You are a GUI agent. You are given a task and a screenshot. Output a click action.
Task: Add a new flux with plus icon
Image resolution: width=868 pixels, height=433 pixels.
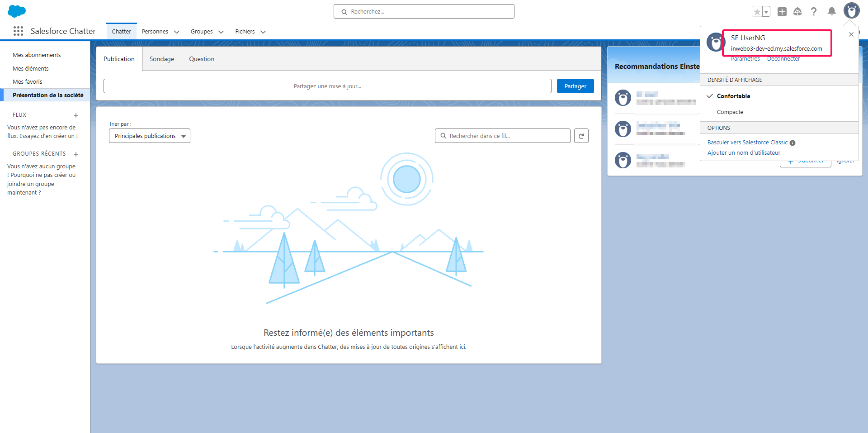pos(76,115)
